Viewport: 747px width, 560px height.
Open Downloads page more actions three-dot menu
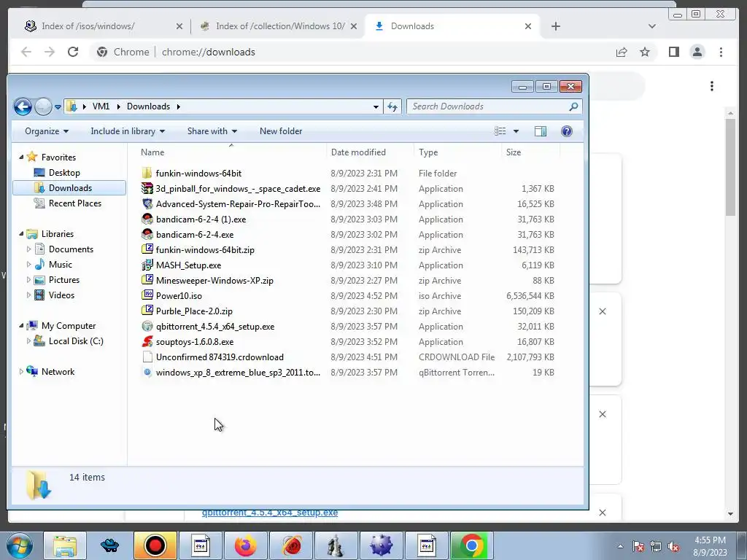coord(712,86)
